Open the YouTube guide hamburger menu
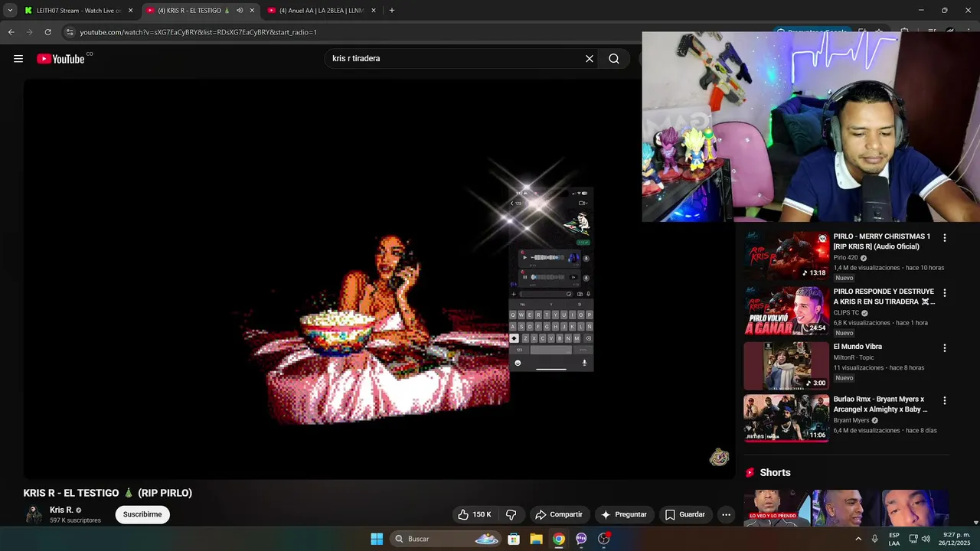 coord(18,59)
